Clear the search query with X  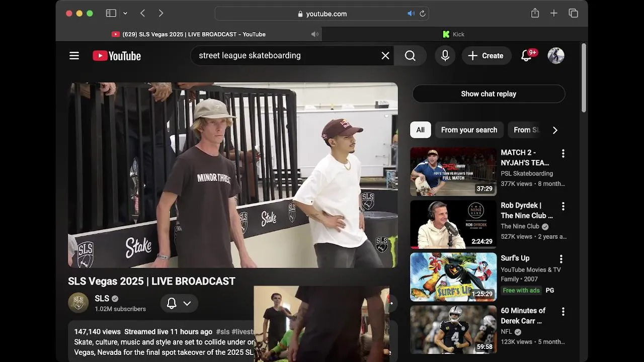pyautogui.click(x=385, y=56)
